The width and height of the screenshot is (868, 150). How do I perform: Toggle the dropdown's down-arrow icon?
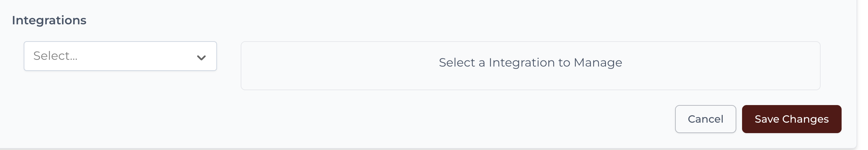tap(201, 57)
